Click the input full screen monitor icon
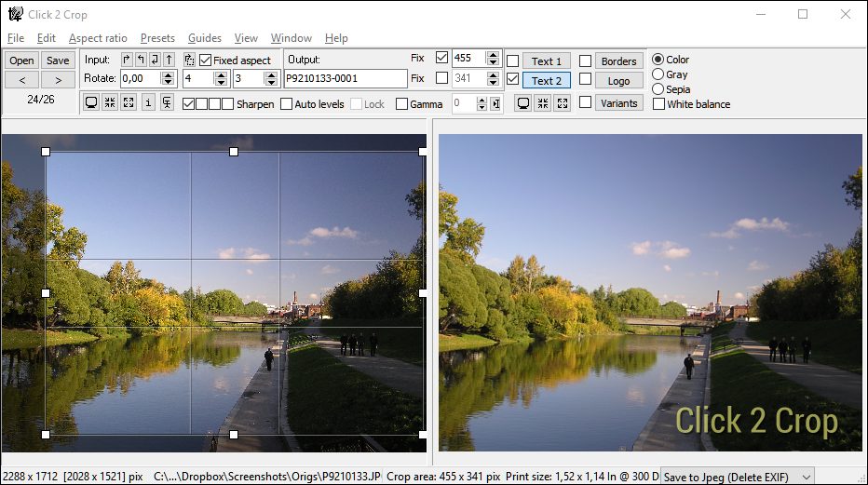 [x=91, y=103]
